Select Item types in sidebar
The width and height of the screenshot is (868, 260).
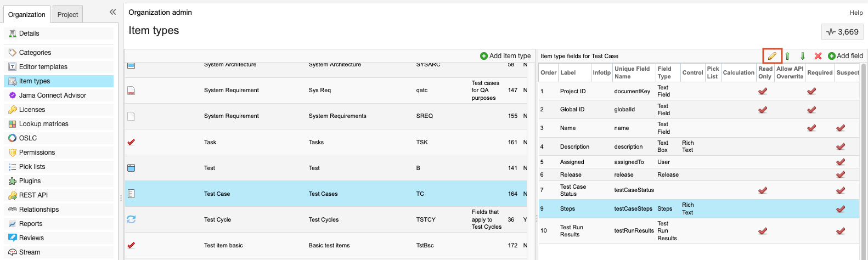[x=59, y=81]
